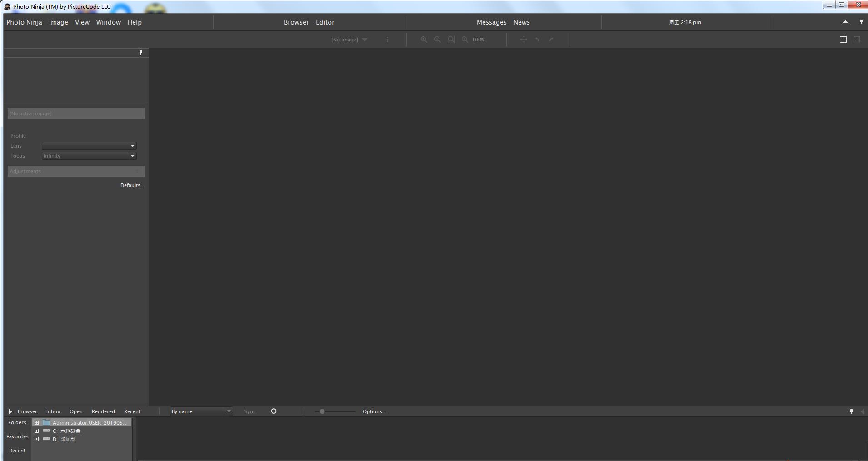The width and height of the screenshot is (868, 461).
Task: Select the bottom Browser strip tab
Action: click(27, 411)
